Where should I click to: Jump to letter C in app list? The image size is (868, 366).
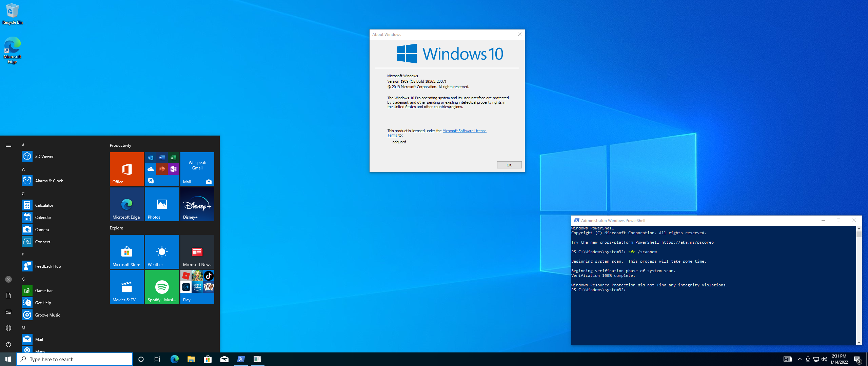click(x=23, y=194)
